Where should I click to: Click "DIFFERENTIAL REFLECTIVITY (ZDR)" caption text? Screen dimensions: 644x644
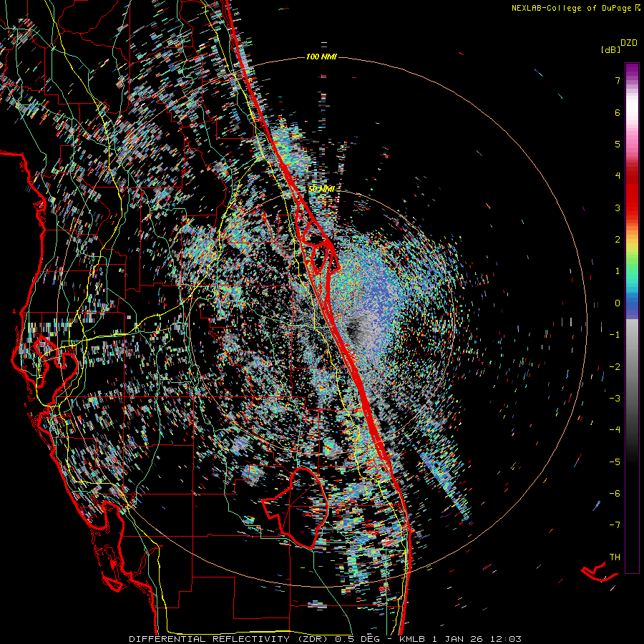(230, 639)
